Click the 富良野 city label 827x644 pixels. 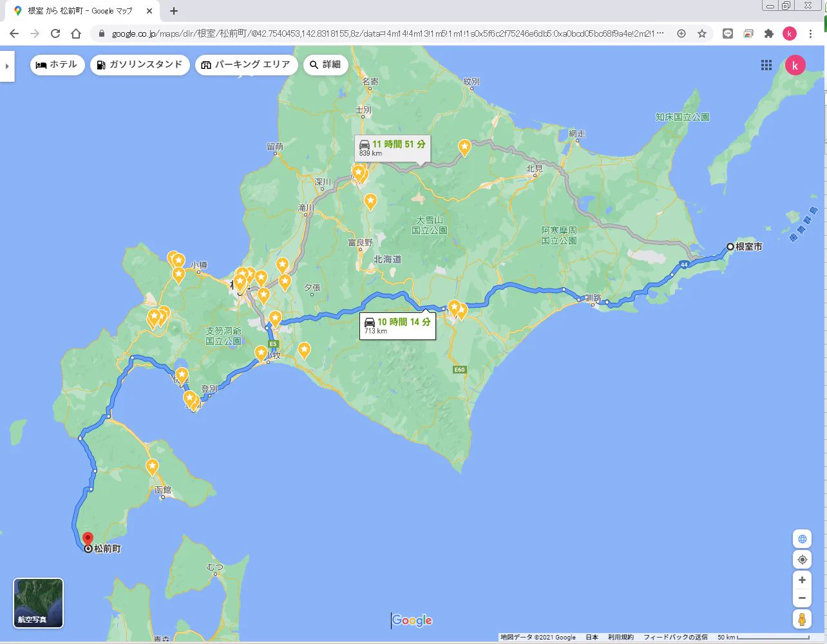[360, 242]
